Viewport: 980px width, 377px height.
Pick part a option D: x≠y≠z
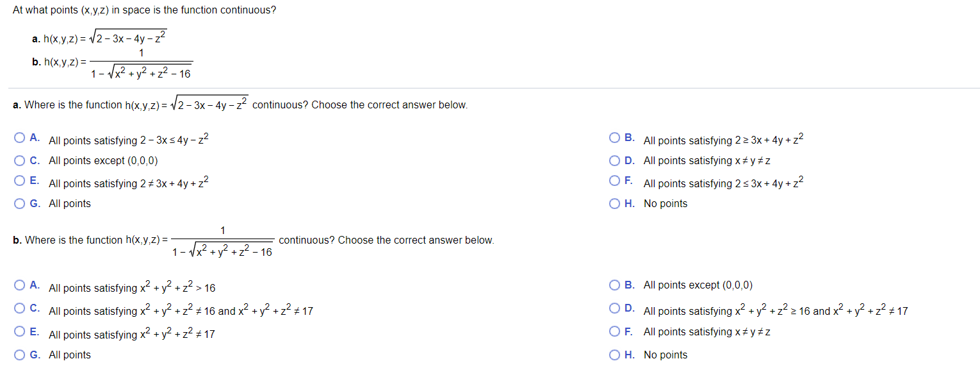[614, 160]
